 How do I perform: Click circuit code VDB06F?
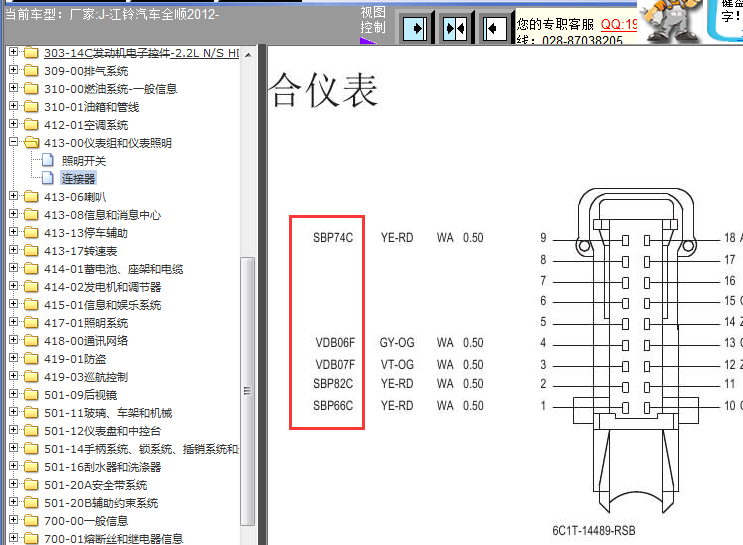[x=335, y=342]
